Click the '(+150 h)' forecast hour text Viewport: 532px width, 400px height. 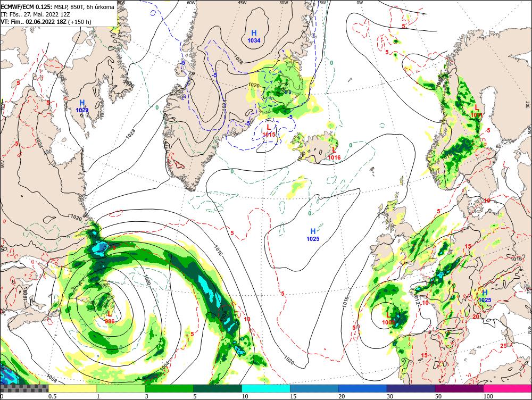[80, 22]
